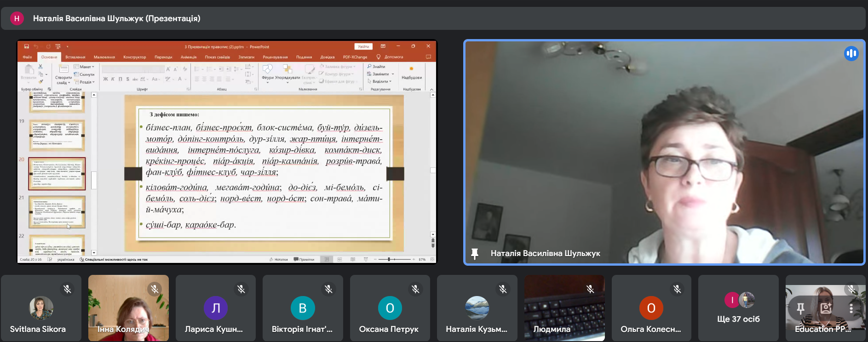The height and width of the screenshot is (342, 868).
Task: Expand the Макет layout dropdown
Action: click(x=85, y=67)
